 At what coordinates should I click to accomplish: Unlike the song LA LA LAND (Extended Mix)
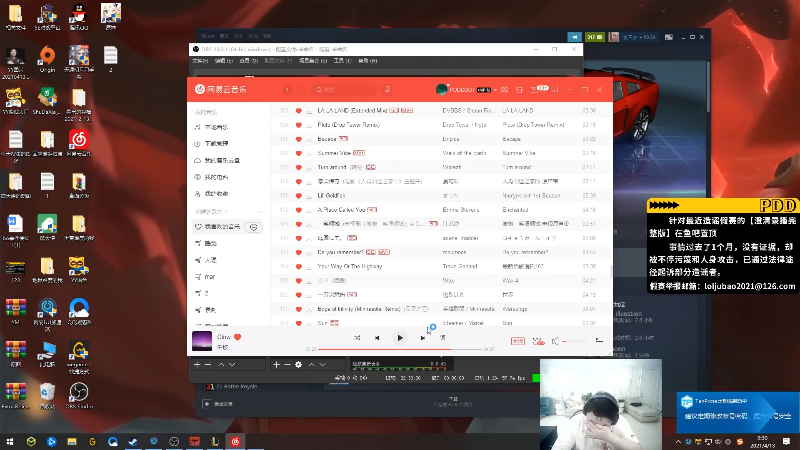299,110
